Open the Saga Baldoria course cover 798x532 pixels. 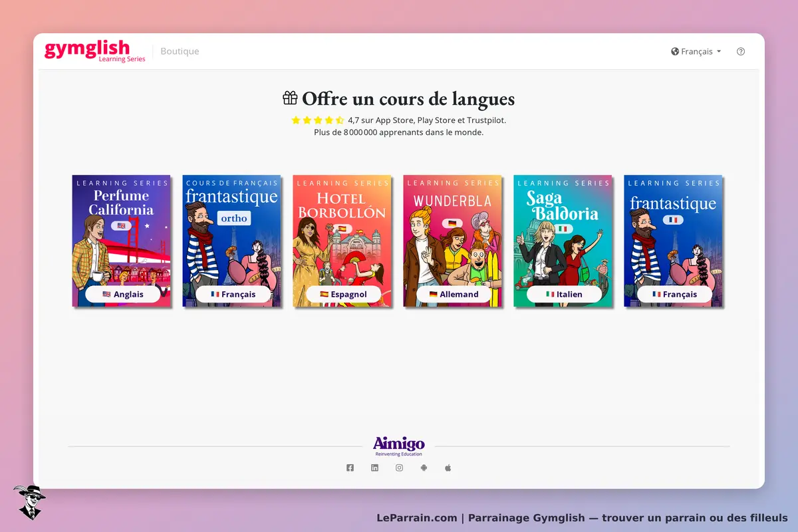(x=563, y=241)
